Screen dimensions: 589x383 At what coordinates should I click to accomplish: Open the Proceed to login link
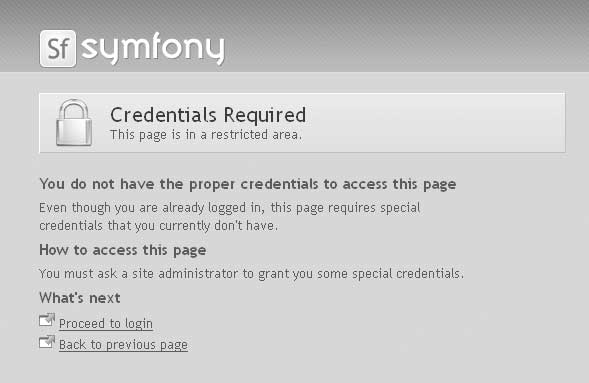(x=106, y=323)
